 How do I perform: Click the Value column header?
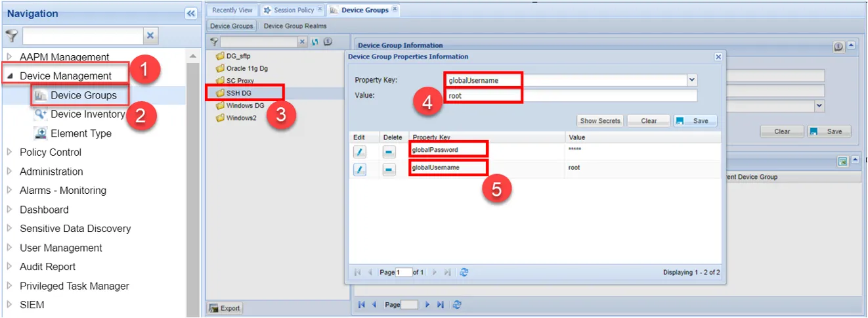click(x=643, y=137)
